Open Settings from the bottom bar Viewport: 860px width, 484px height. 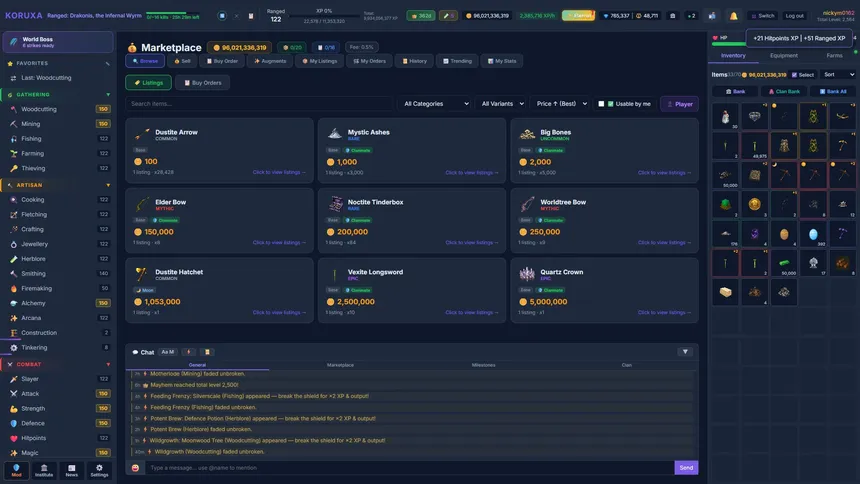99,471
